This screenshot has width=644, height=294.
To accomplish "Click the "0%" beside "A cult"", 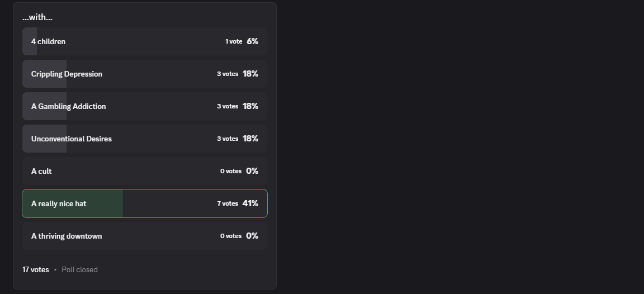I will [252, 171].
